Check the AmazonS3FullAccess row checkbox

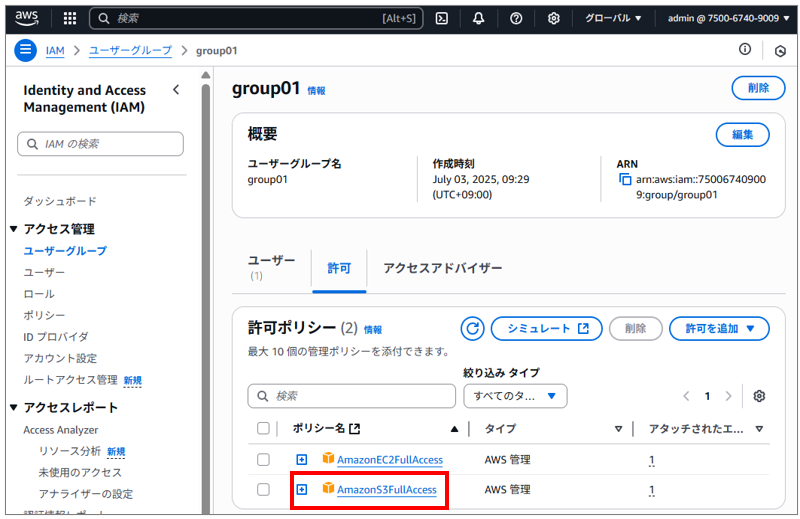(263, 489)
